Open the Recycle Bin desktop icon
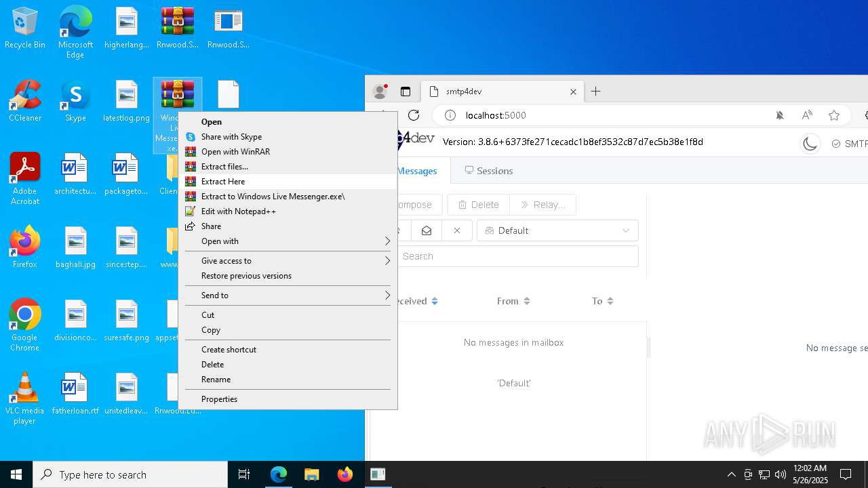Image resolution: width=868 pixels, height=488 pixels. coord(25,28)
